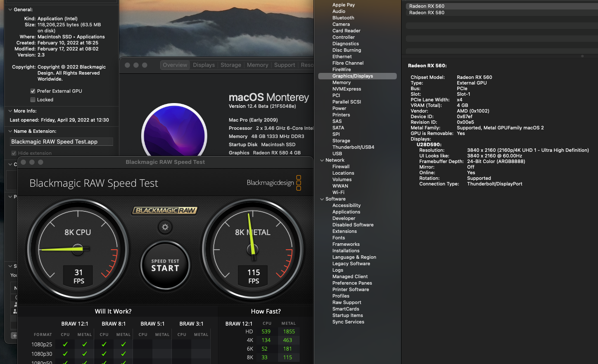Select Frameworks under Software

pyautogui.click(x=346, y=244)
